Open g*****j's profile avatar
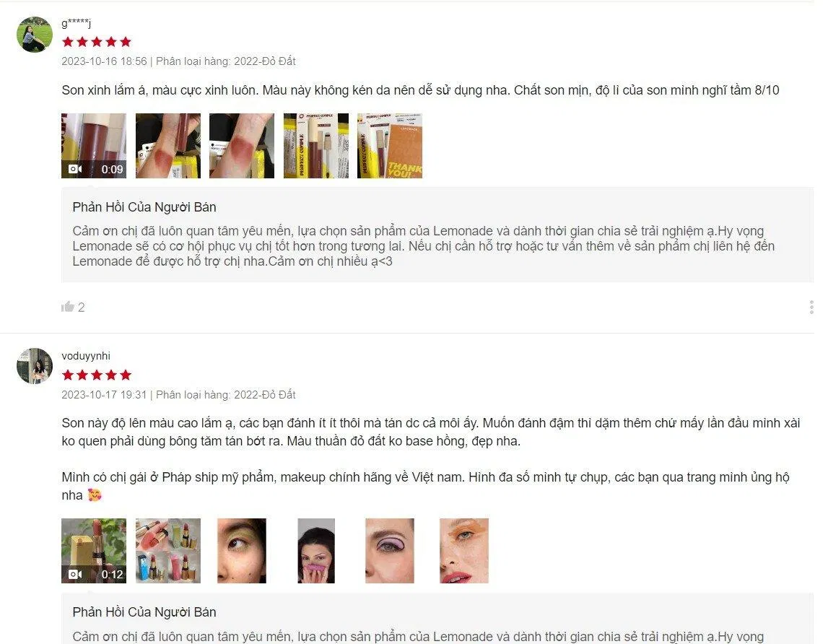This screenshot has height=644, width=828. pos(35,35)
